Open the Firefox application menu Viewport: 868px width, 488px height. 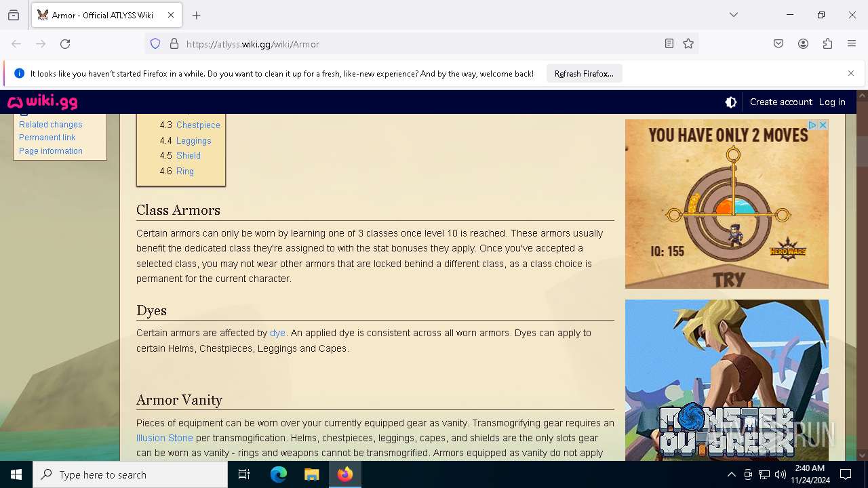(x=852, y=44)
